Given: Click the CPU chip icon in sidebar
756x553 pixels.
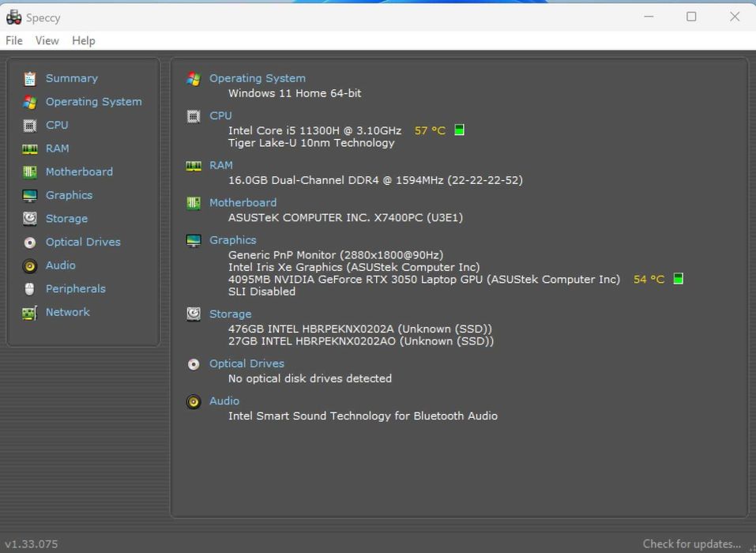Looking at the screenshot, I should click(x=29, y=126).
